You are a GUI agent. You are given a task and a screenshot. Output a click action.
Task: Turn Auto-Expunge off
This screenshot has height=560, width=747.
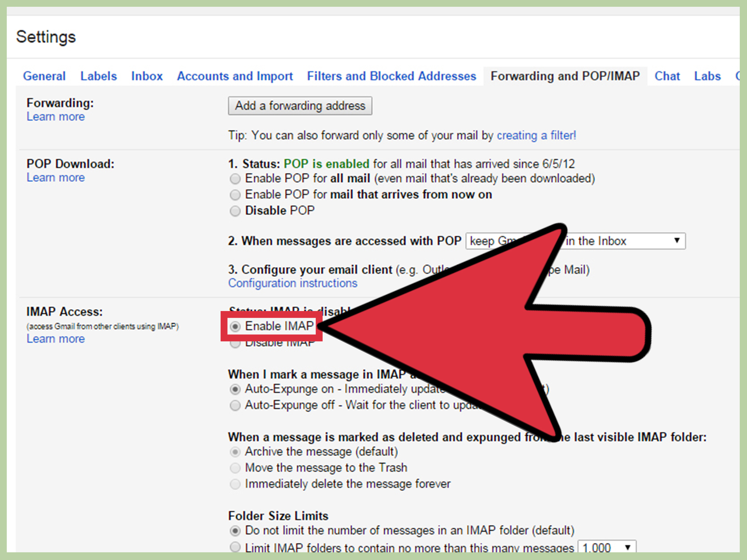point(235,405)
